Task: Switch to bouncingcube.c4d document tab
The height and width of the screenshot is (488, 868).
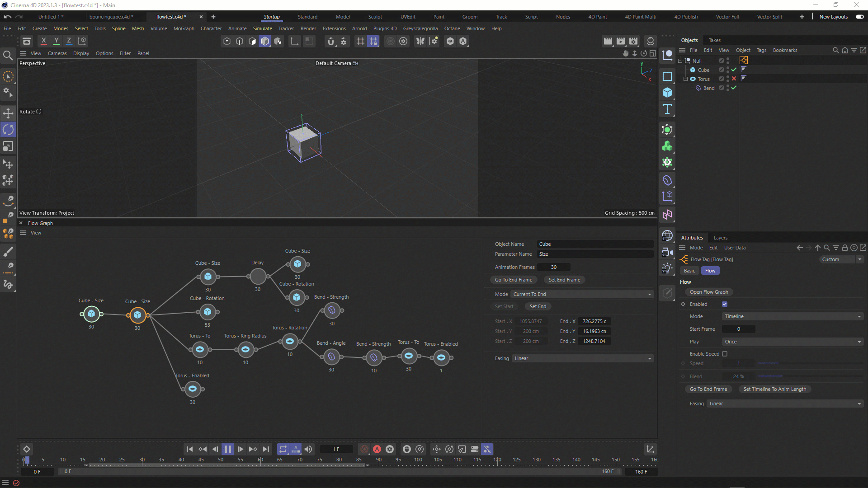Action: point(111,17)
